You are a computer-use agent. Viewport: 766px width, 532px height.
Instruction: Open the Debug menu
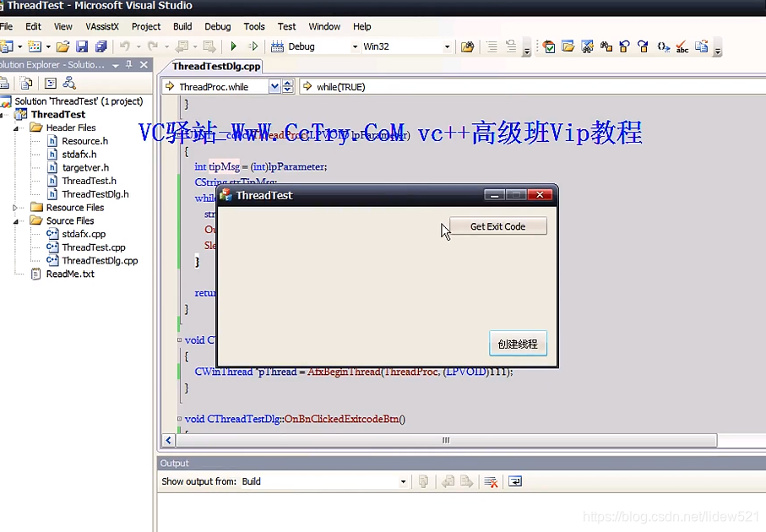click(217, 26)
